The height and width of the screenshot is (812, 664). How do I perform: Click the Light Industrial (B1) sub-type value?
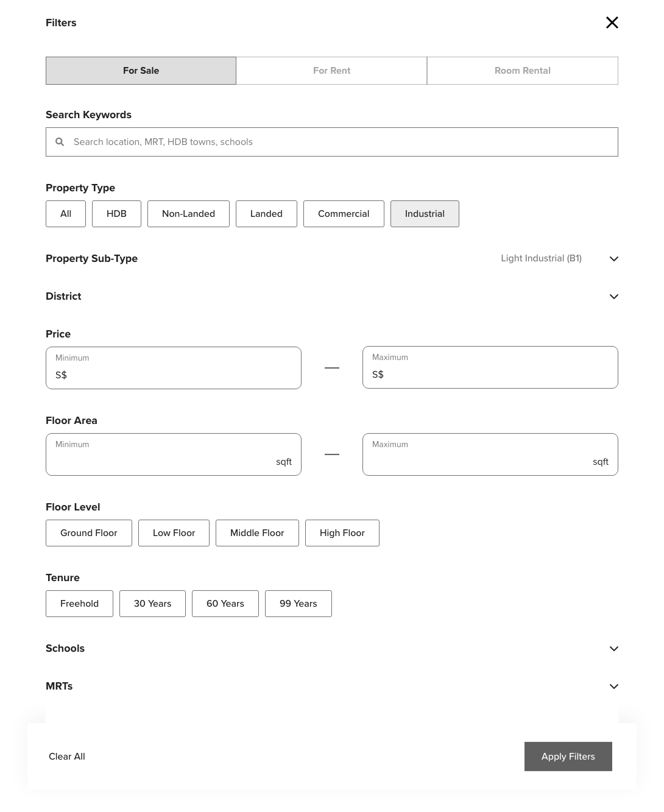(x=541, y=258)
